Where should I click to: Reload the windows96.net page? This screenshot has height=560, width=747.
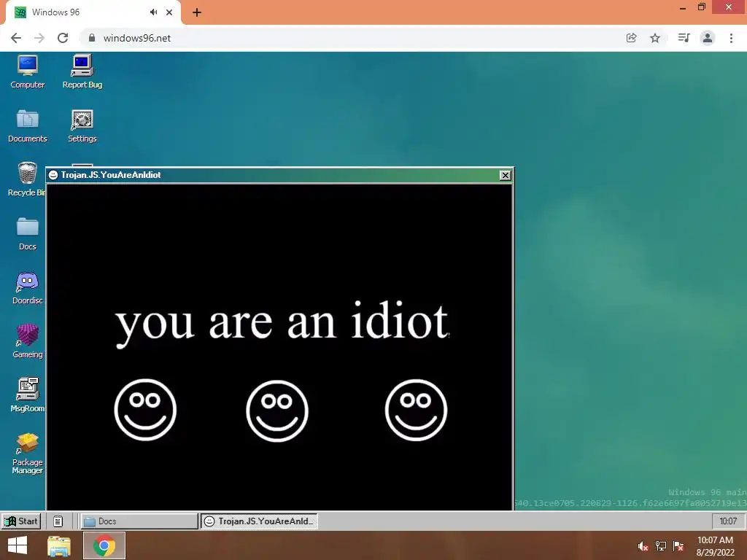[63, 38]
